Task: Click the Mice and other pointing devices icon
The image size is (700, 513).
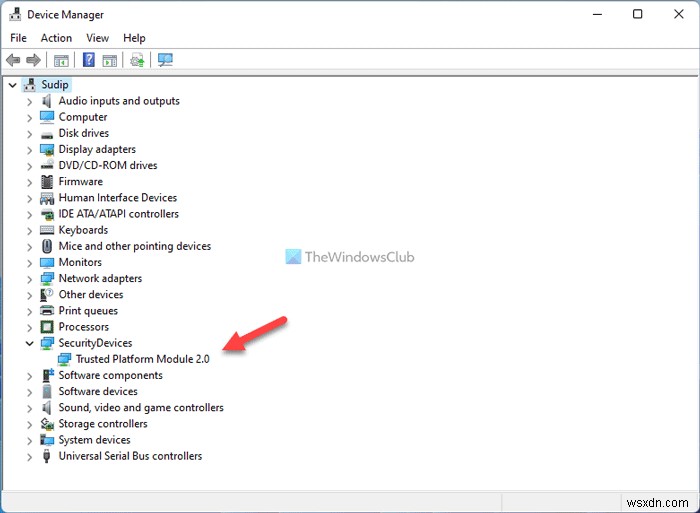Action: point(47,246)
